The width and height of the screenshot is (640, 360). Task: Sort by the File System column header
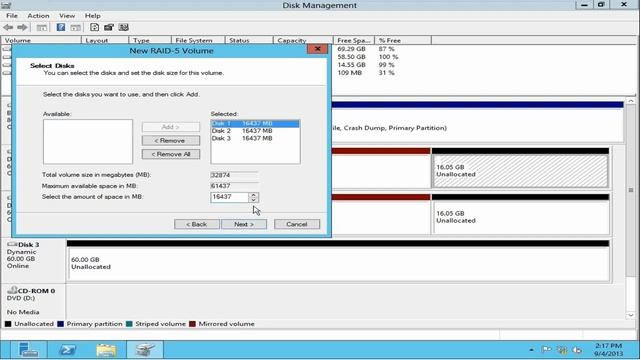198,40
